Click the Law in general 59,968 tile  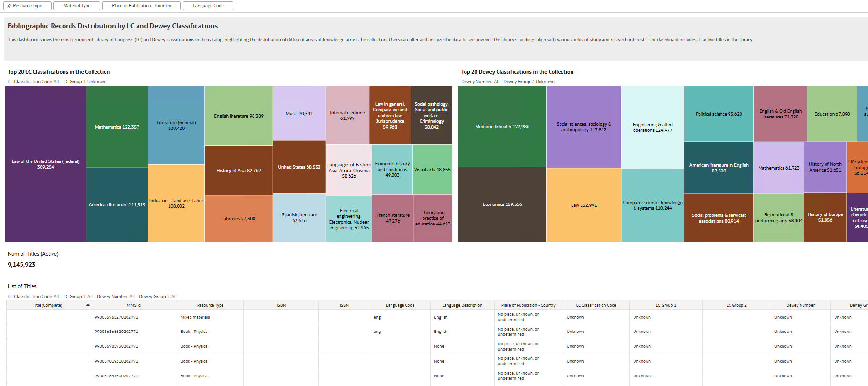click(x=390, y=115)
